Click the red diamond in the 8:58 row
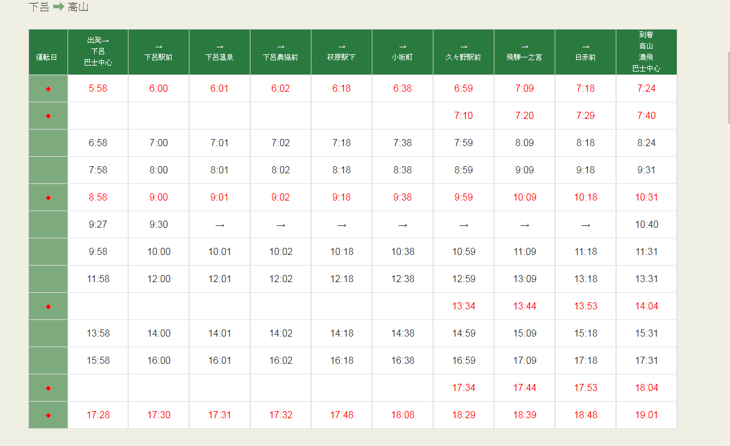The width and height of the screenshot is (730, 446). click(48, 198)
